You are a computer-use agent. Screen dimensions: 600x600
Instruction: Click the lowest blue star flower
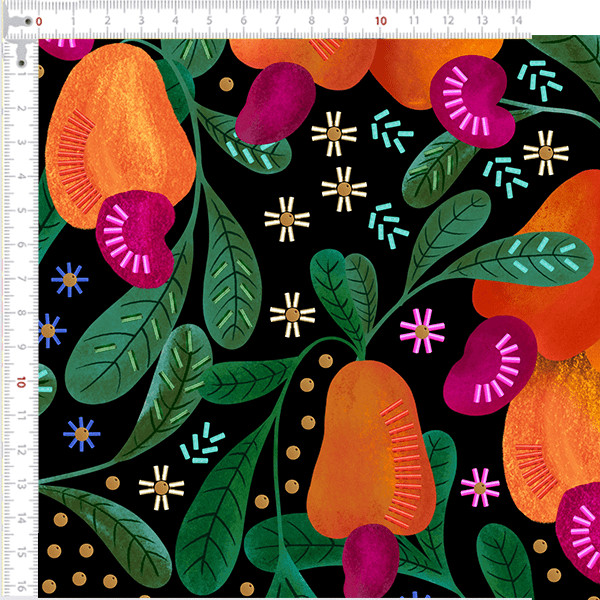(x=81, y=433)
